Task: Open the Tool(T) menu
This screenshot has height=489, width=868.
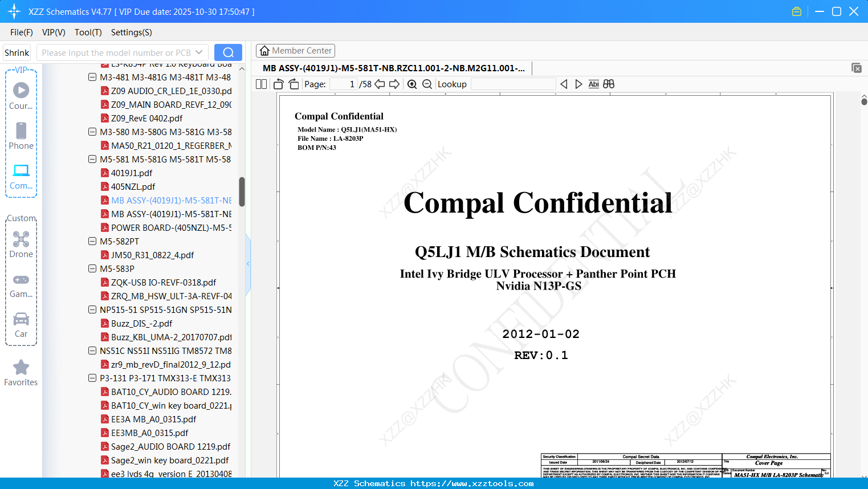Action: tap(88, 32)
